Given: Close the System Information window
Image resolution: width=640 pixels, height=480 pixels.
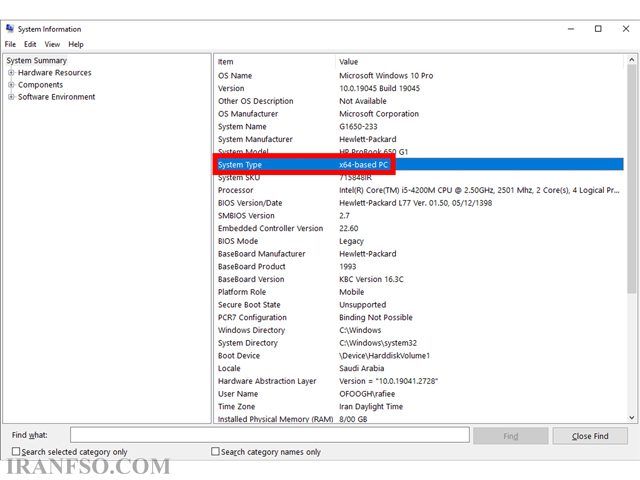Looking at the screenshot, I should coord(626,29).
